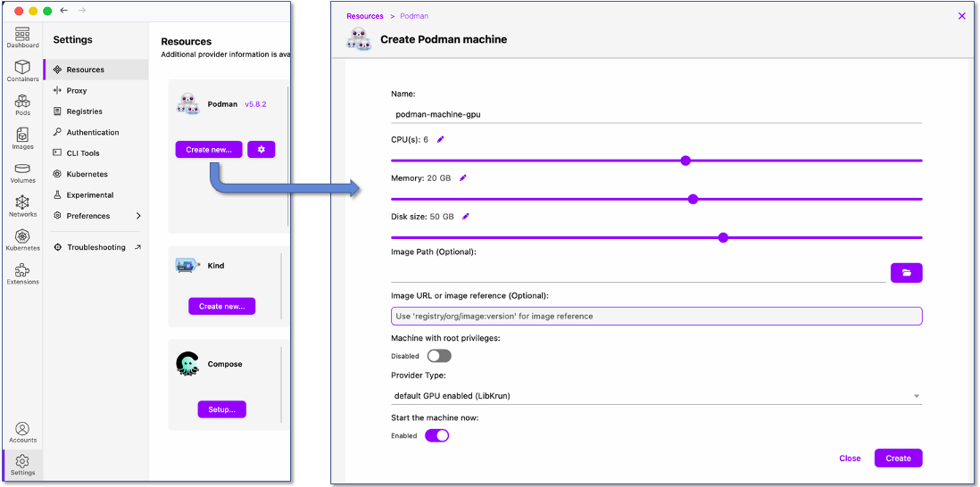This screenshot has height=487, width=980.
Task: Open the Images sidebar icon
Action: (22, 138)
